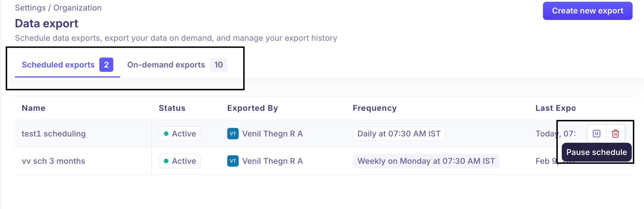
Task: Select the test1 scheduling export name
Action: pyautogui.click(x=53, y=134)
